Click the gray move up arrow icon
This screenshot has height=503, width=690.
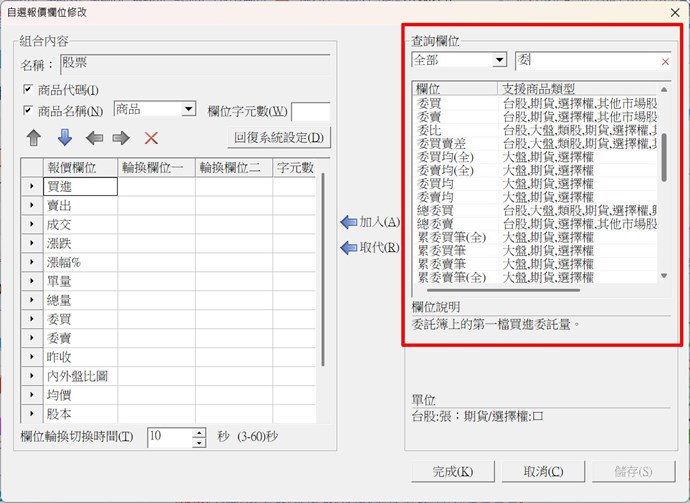33,138
